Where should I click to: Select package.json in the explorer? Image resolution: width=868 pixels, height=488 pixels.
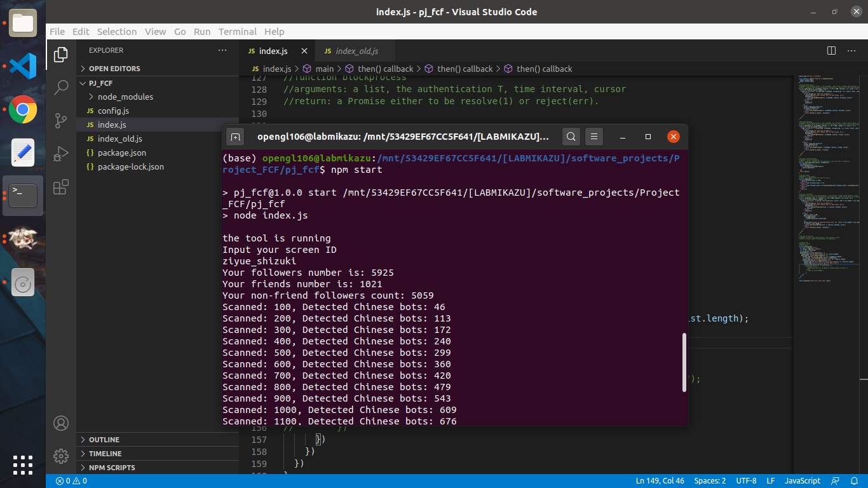158,152
